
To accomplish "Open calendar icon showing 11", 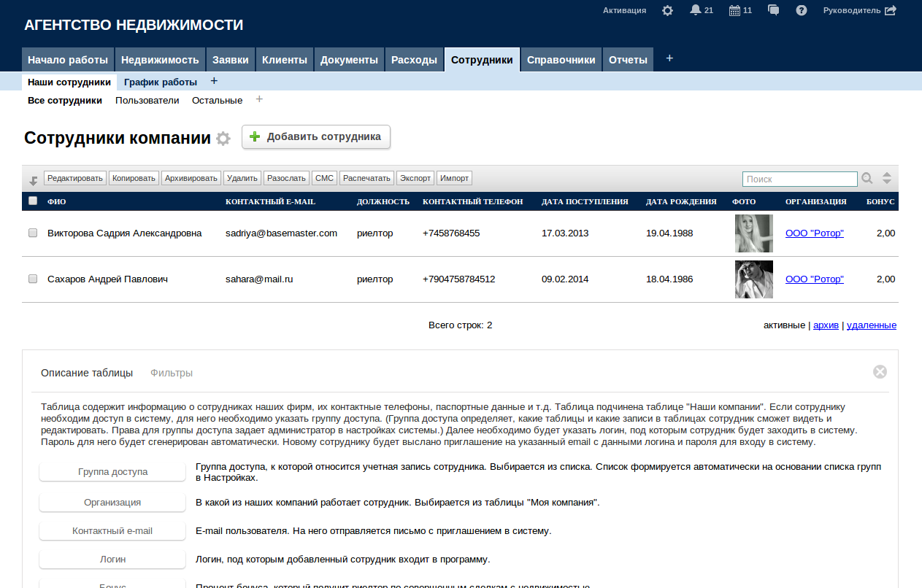I will pos(734,10).
